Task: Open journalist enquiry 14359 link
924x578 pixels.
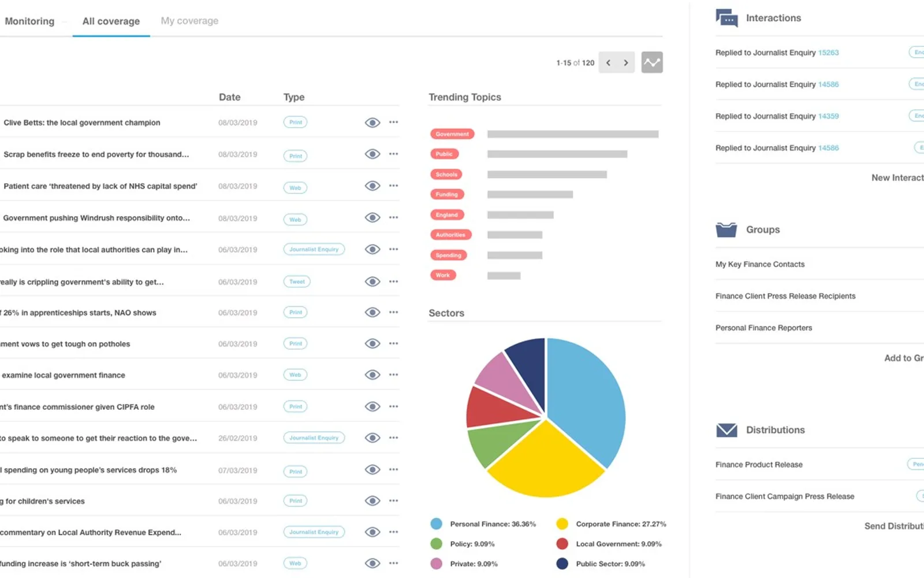Action: tap(828, 116)
